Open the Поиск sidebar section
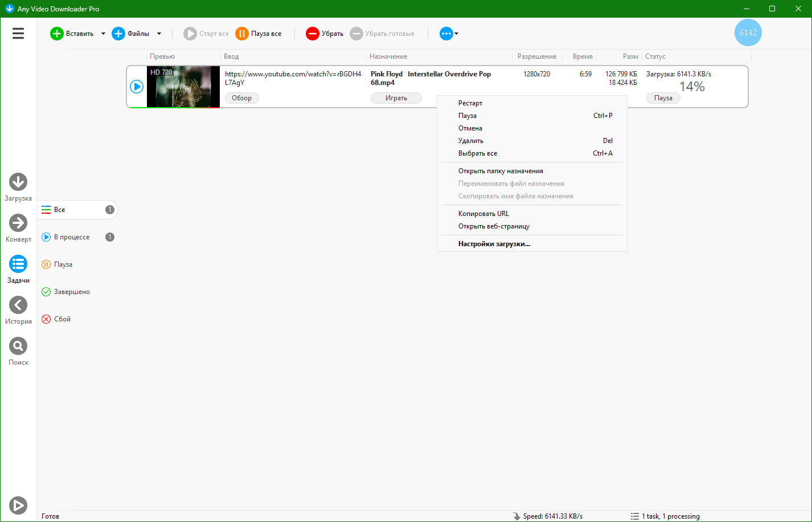 (18, 346)
